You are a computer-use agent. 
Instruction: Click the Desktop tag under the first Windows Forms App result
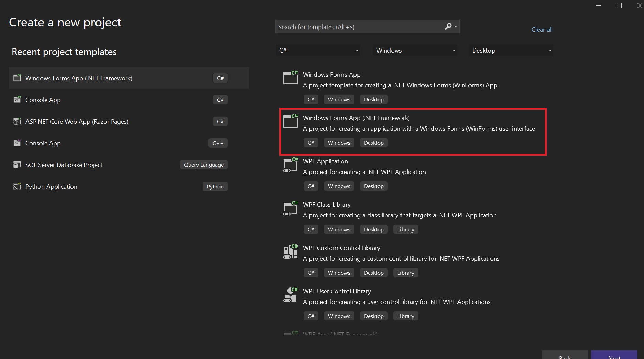374,99
